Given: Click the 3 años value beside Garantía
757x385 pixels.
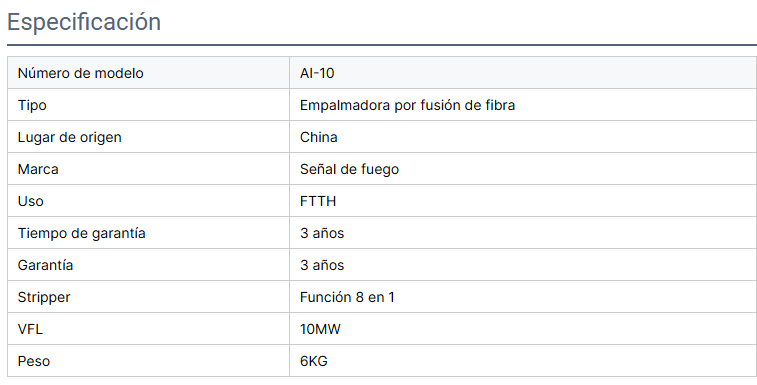Looking at the screenshot, I should pyautogui.click(x=322, y=265).
